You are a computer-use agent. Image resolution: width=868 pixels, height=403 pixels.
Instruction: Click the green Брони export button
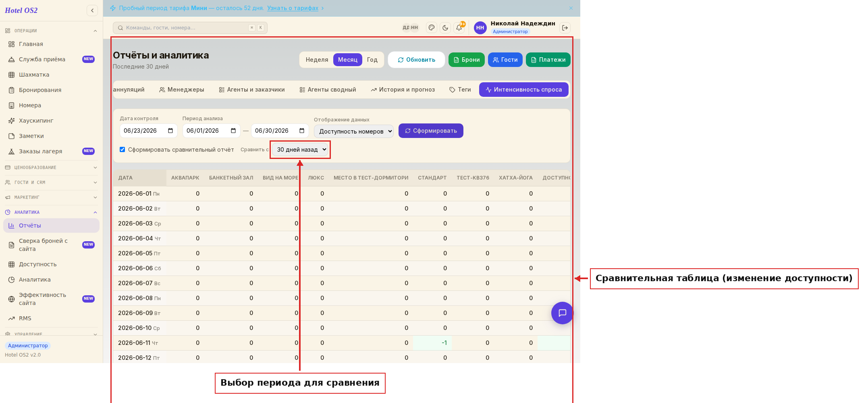467,60
